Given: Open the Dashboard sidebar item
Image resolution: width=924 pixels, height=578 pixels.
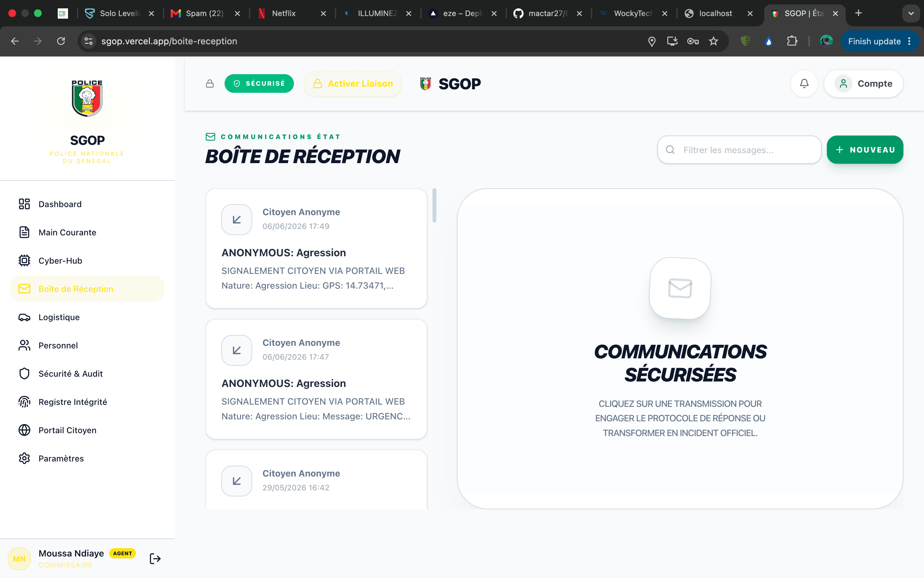Looking at the screenshot, I should pyautogui.click(x=87, y=204).
